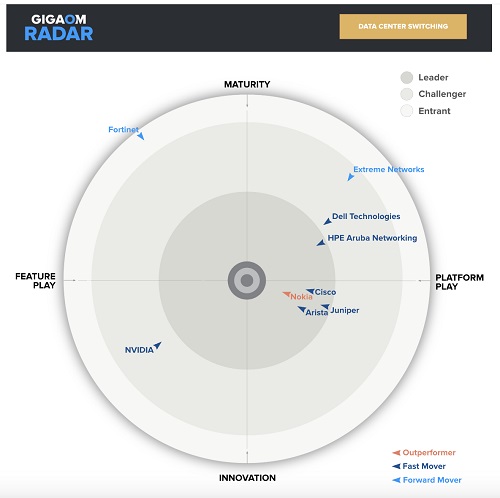Image resolution: width=500 pixels, height=498 pixels.
Task: Click the NVIDIA vendor label
Action: tap(139, 350)
